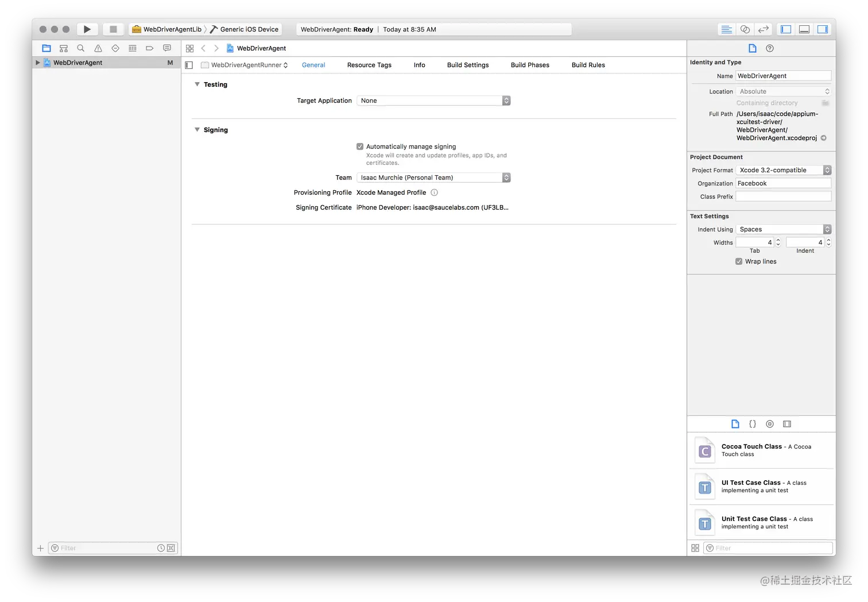
Task: Show the File Template library
Action: coord(735,424)
